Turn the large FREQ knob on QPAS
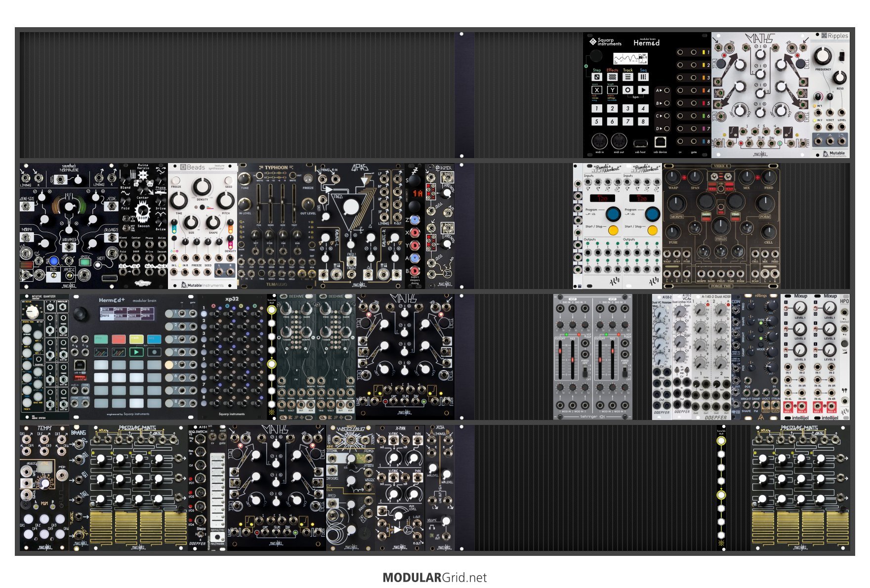 [350, 207]
